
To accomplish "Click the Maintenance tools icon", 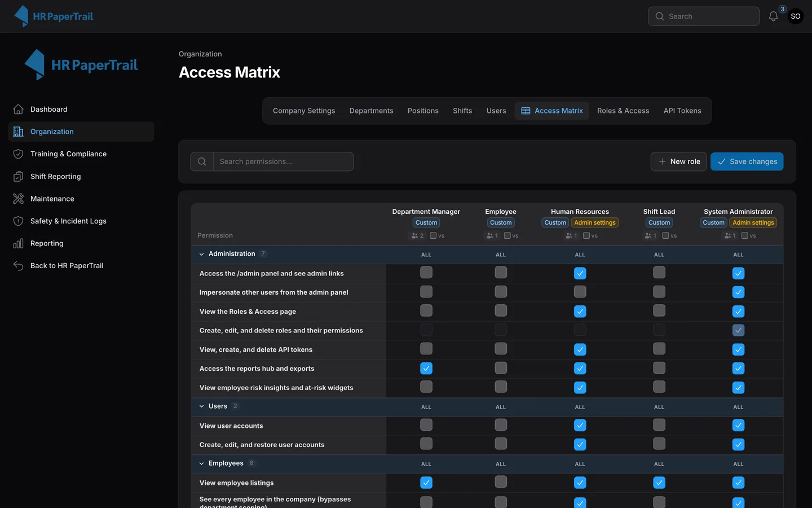I will (19, 199).
